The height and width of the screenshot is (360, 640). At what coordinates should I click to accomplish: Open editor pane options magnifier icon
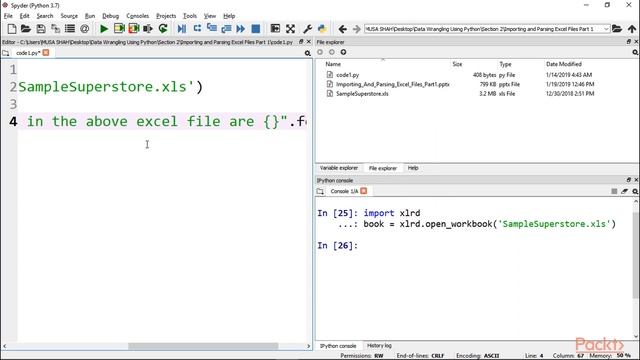[307, 53]
